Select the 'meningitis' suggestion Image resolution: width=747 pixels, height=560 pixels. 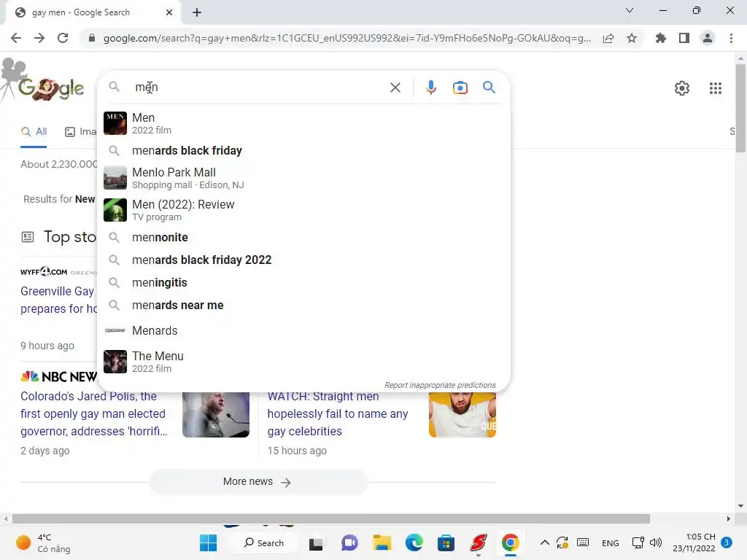[x=303, y=282]
